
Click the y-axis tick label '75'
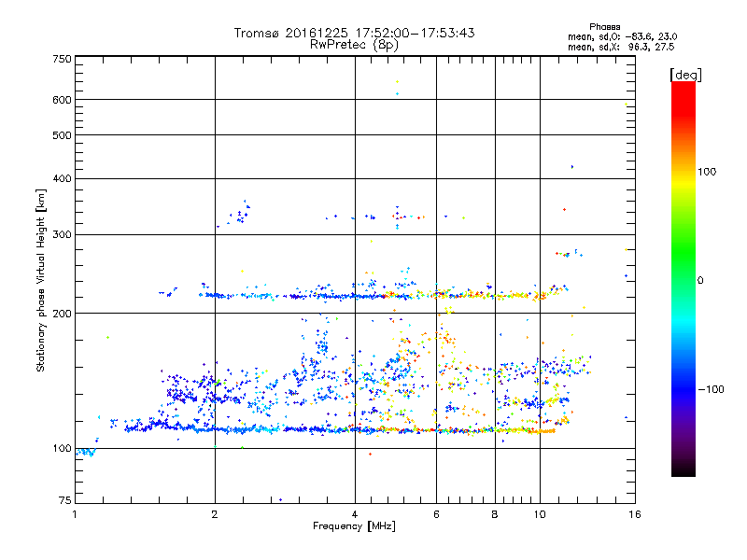[x=65, y=500]
